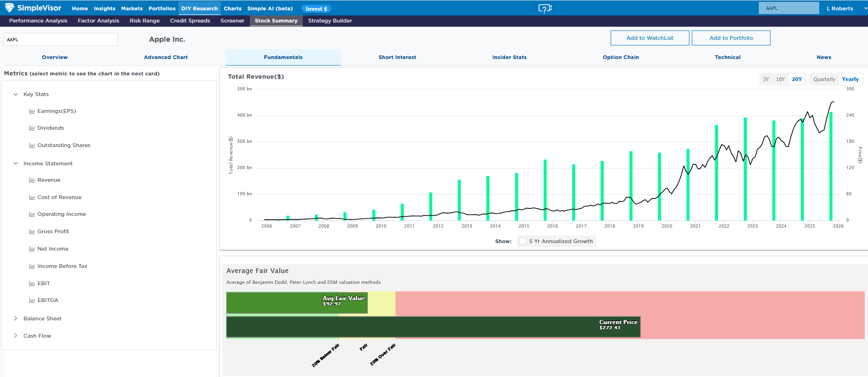
Task: Set chart range to 10Y
Action: tap(780, 79)
